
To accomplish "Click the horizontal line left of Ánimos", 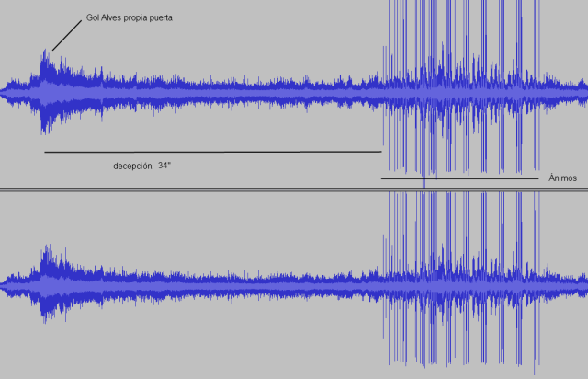I will pyautogui.click(x=459, y=178).
